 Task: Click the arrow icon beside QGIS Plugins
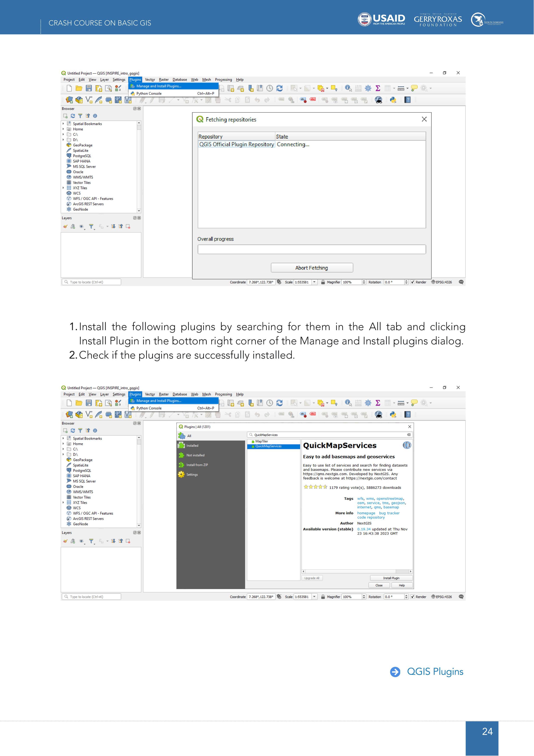point(395,672)
